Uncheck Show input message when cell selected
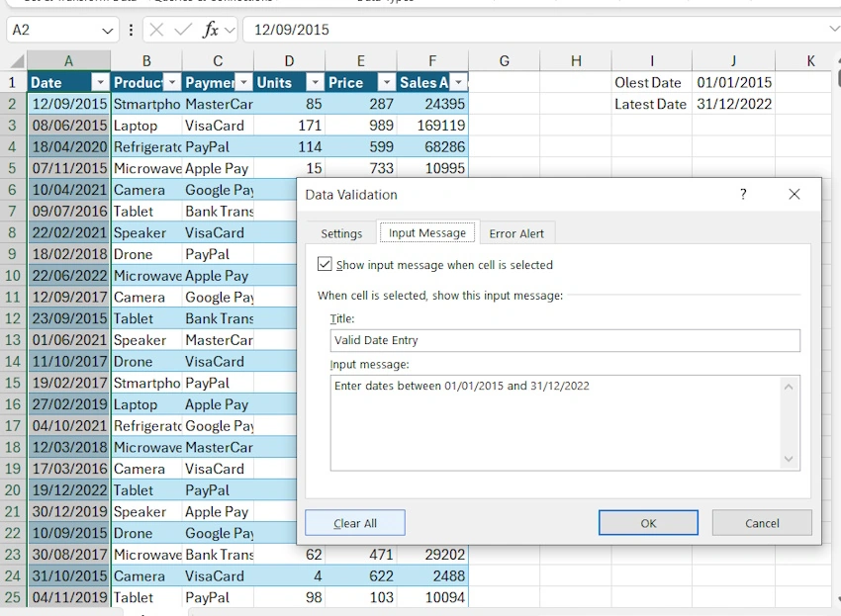 (x=325, y=264)
